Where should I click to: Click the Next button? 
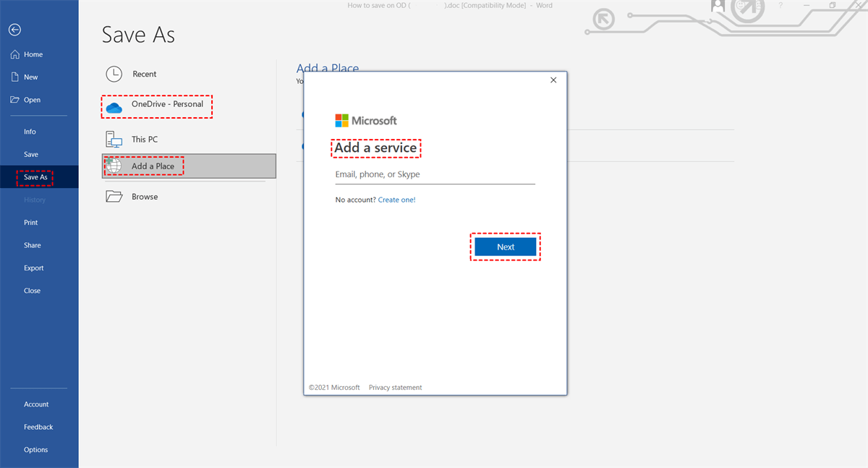tap(506, 247)
